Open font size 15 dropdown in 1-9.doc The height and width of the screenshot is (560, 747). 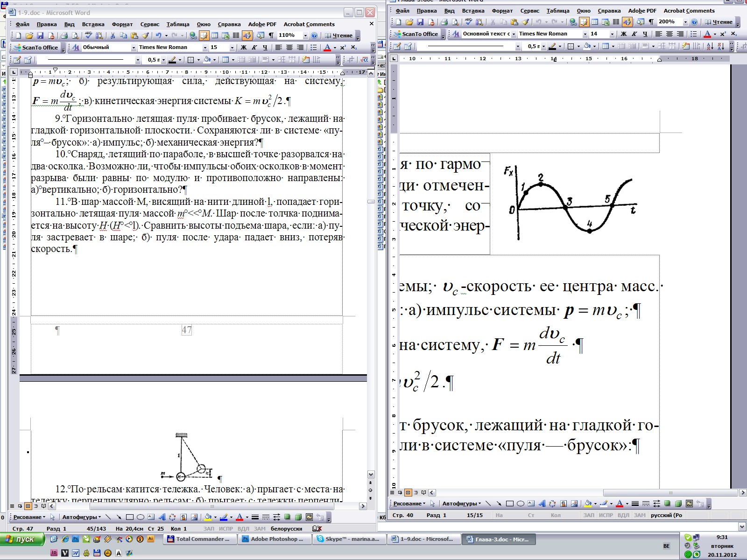232,48
